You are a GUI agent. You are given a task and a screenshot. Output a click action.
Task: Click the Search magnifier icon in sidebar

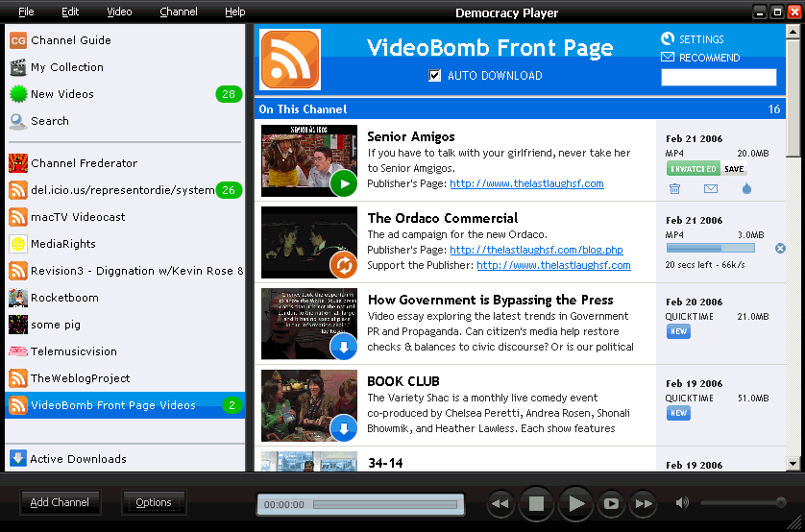(x=18, y=121)
